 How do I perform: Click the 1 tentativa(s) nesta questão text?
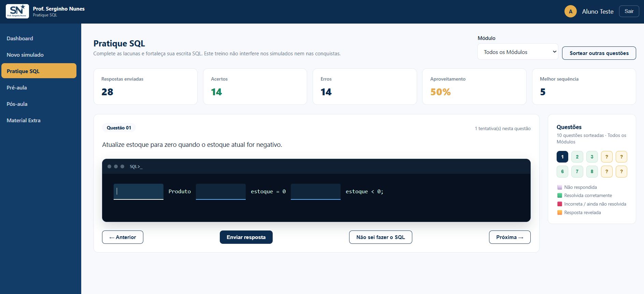(503, 128)
